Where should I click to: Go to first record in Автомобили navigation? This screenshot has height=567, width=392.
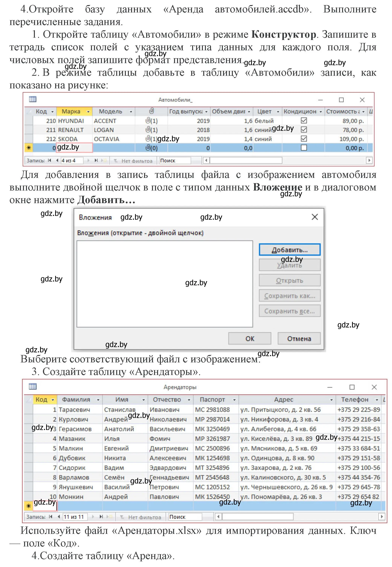pos(49,160)
